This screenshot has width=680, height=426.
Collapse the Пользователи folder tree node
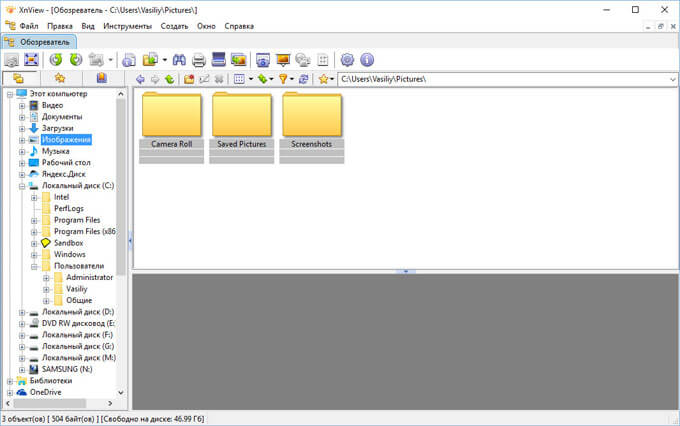tap(33, 266)
